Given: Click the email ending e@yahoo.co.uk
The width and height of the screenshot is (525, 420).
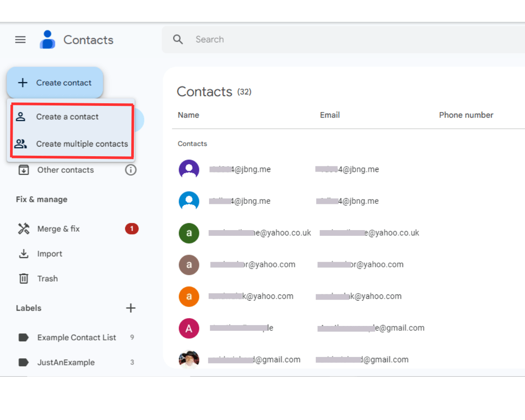Looking at the screenshot, I should coord(369,233).
